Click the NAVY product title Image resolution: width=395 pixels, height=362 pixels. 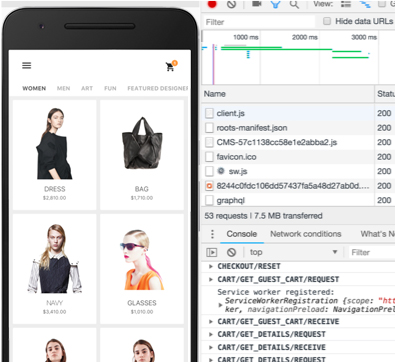coord(54,303)
